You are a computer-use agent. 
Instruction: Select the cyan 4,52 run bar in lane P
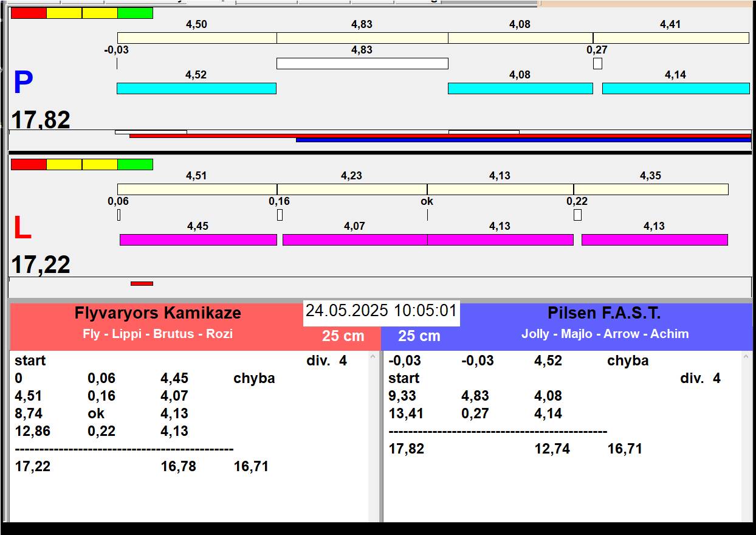coord(196,89)
